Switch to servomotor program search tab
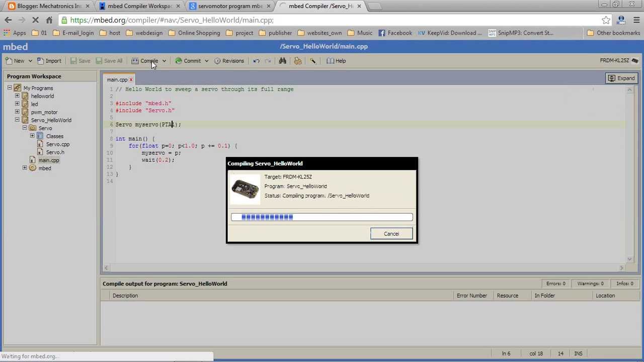This screenshot has height=362, width=644. click(230, 6)
